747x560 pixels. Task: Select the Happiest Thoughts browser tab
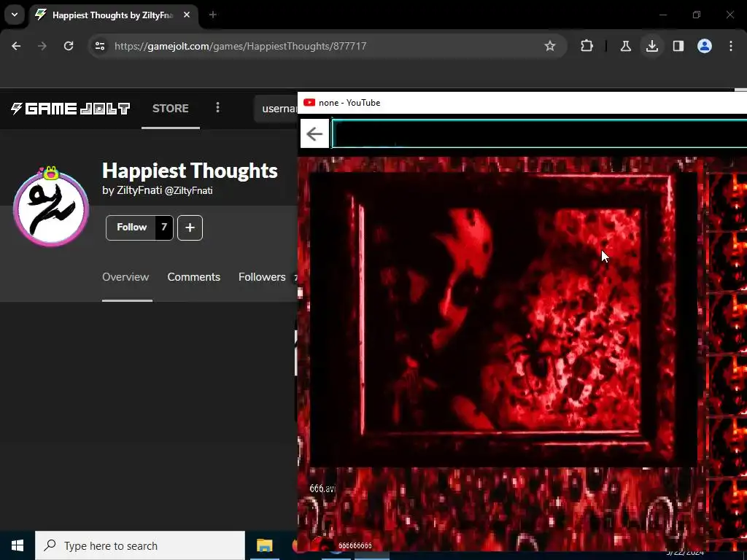tap(113, 15)
